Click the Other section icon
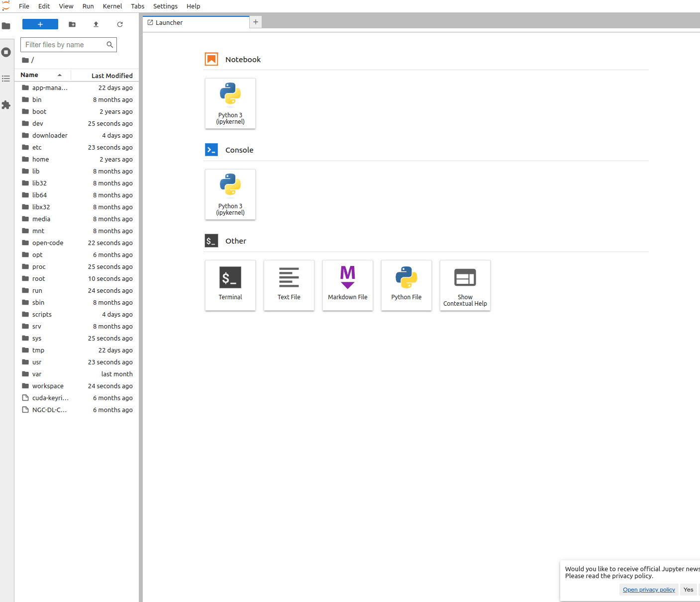The height and width of the screenshot is (602, 700). (x=211, y=241)
